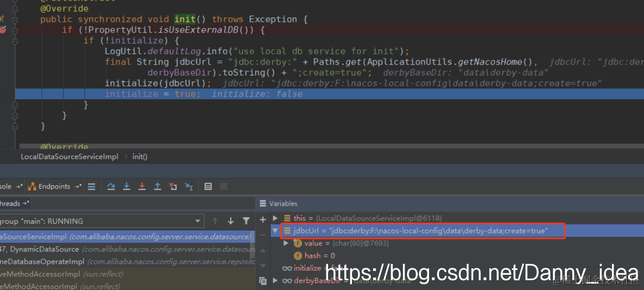The width and height of the screenshot is (644, 290).
Task: Click the red Force Step Into icon
Action: point(142,187)
